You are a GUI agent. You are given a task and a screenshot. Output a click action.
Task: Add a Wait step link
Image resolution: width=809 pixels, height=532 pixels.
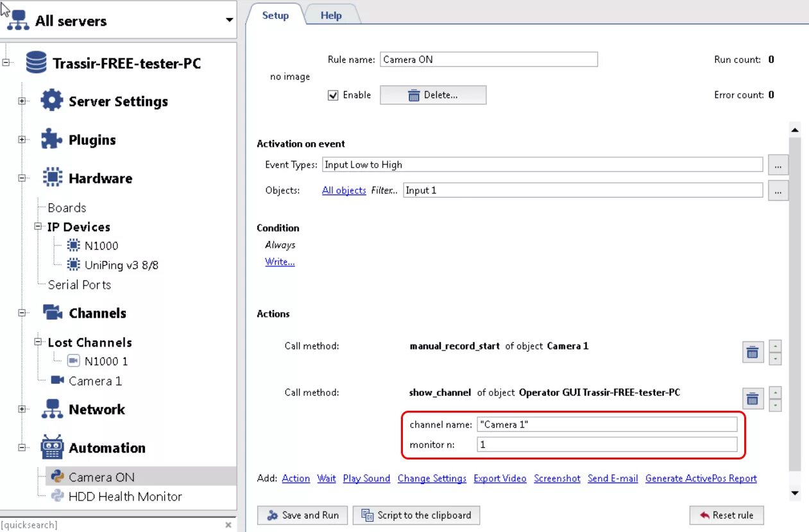(327, 478)
